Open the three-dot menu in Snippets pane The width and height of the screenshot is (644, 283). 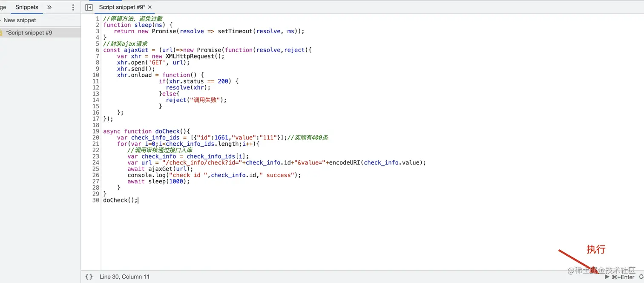[x=73, y=7]
